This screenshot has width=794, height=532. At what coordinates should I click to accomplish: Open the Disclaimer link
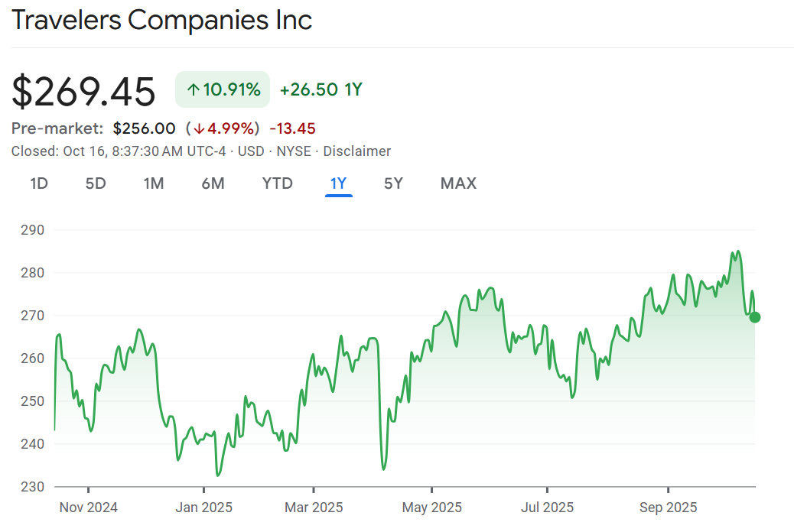coord(356,151)
